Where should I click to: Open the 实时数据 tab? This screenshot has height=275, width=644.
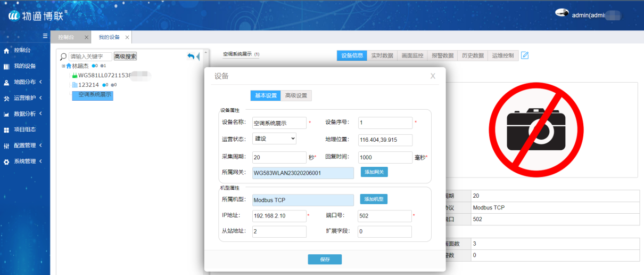pyautogui.click(x=382, y=55)
